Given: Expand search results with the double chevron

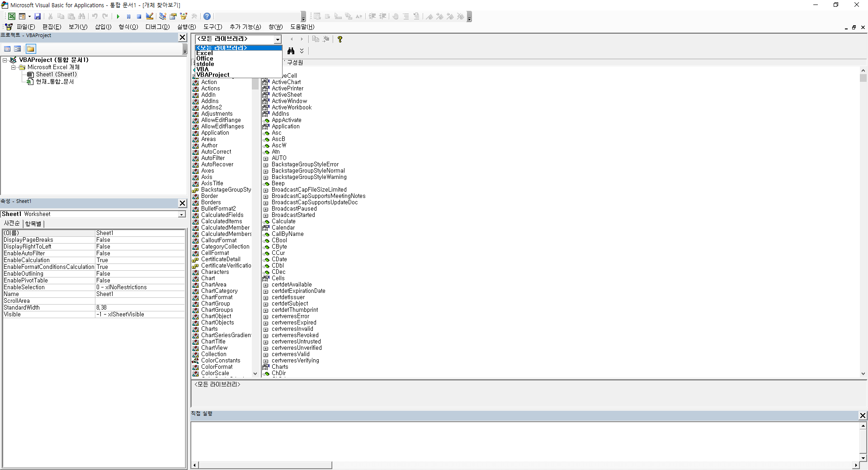Looking at the screenshot, I should [302, 51].
